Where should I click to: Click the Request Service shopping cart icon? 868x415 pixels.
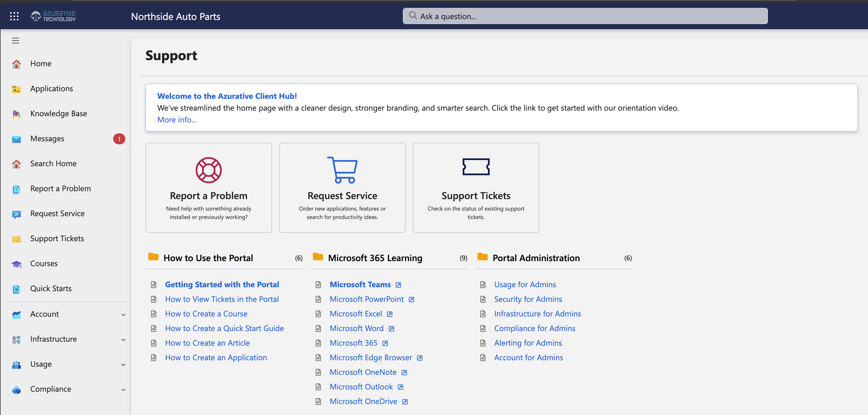point(342,170)
